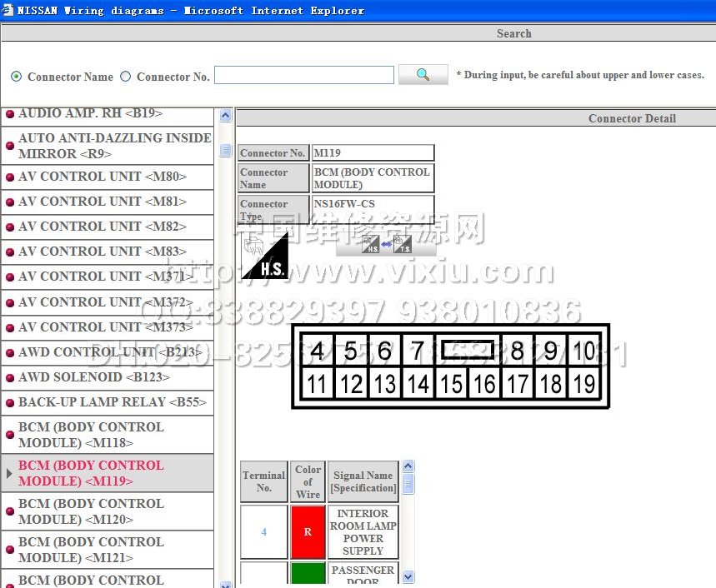This screenshot has height=588, width=716.
Task: Click the red R wire color cell
Action: (308, 532)
